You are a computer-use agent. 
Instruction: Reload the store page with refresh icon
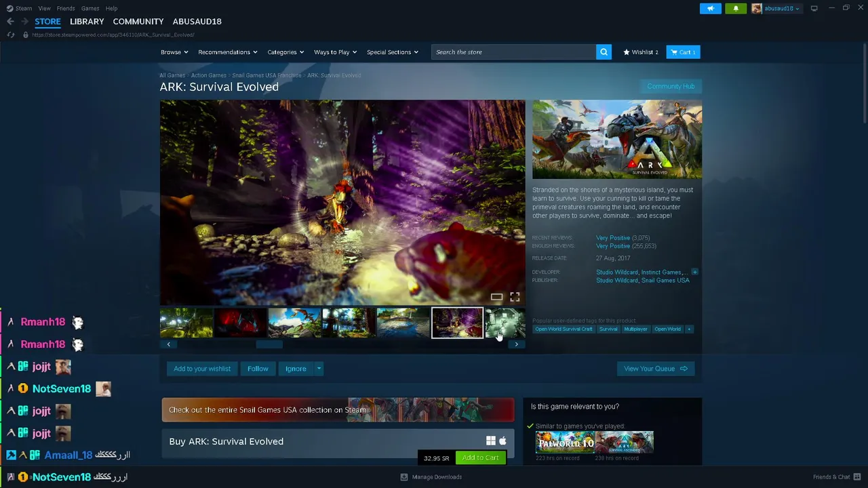coord(10,35)
